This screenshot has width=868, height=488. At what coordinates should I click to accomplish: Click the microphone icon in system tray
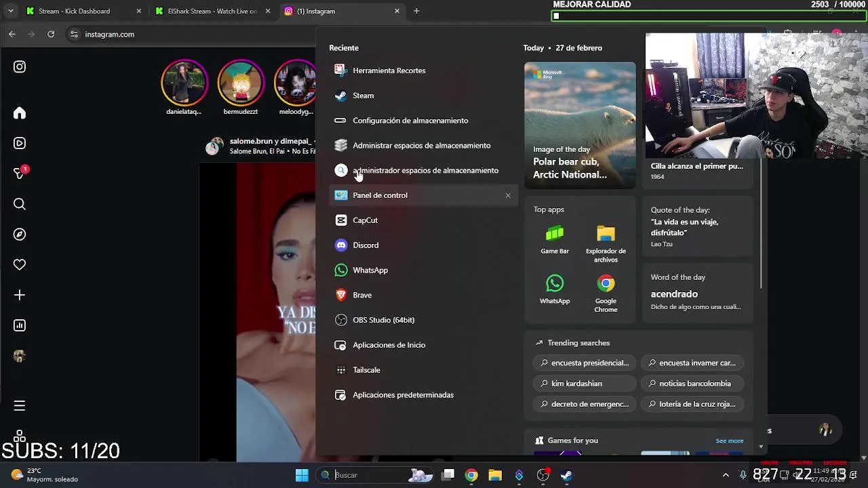(743, 475)
